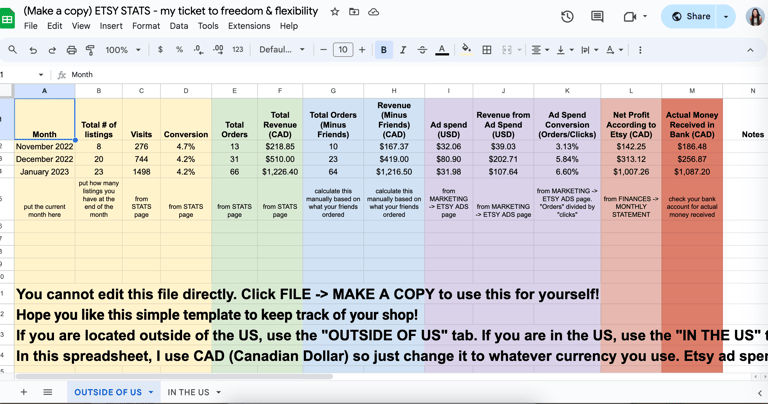The height and width of the screenshot is (404, 768).
Task: Increase font size with plus button
Action: tap(362, 50)
